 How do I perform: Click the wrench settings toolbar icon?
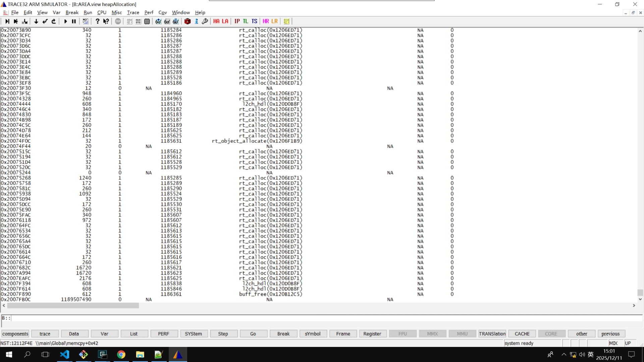point(205,21)
